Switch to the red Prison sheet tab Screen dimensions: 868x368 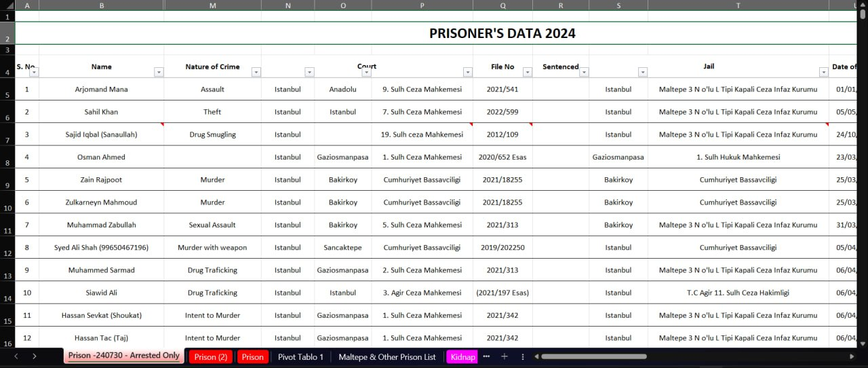(x=253, y=356)
